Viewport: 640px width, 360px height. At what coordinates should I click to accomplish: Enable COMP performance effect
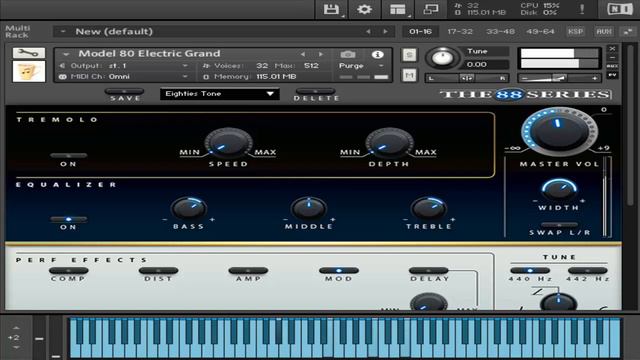[x=68, y=271]
